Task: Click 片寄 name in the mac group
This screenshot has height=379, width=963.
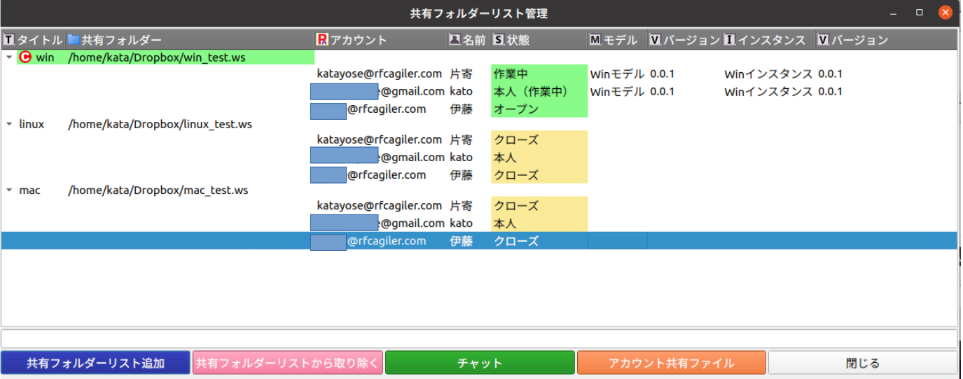Action: tap(461, 206)
